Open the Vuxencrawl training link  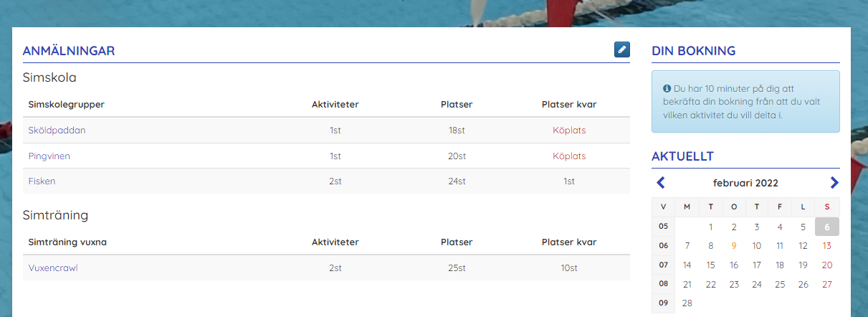pyautogui.click(x=53, y=268)
